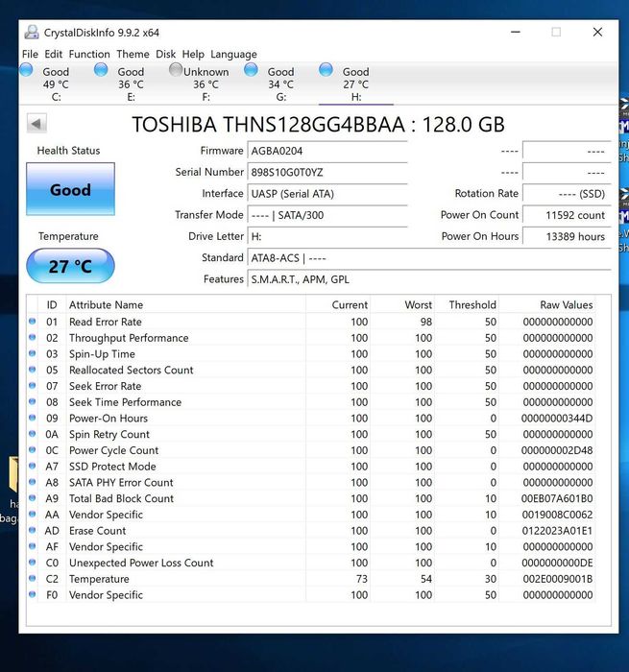Select drive H: Good 27 °C status
The height and width of the screenshot is (672, 629).
pos(356,84)
